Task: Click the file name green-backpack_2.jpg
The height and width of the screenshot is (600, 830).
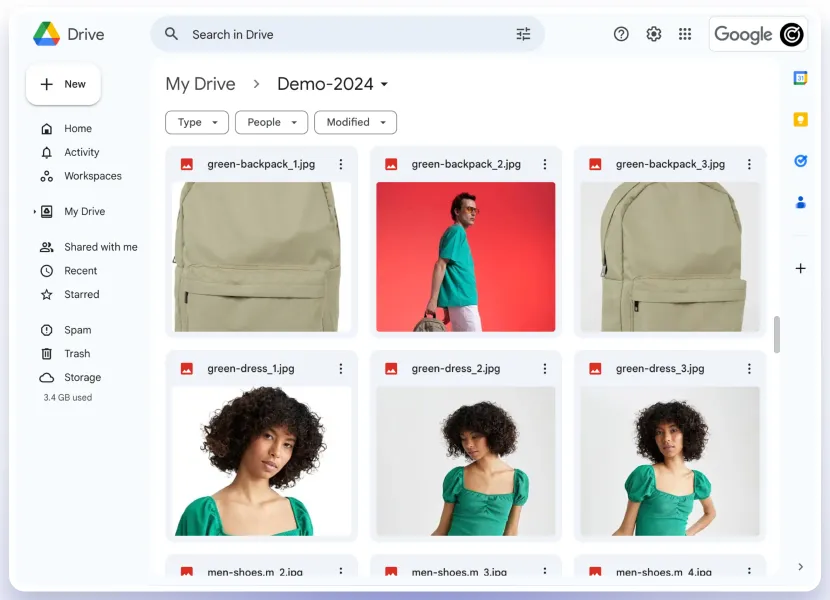Action: click(x=466, y=164)
